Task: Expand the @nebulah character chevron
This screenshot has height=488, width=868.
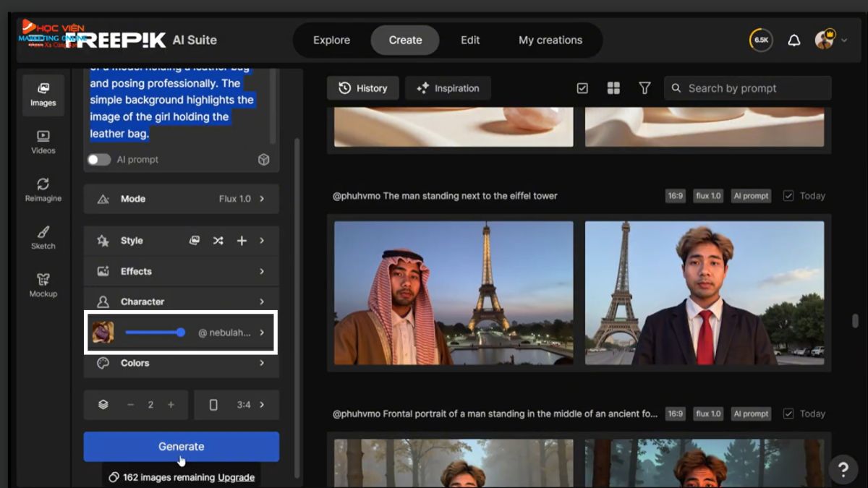Action: [x=262, y=333]
